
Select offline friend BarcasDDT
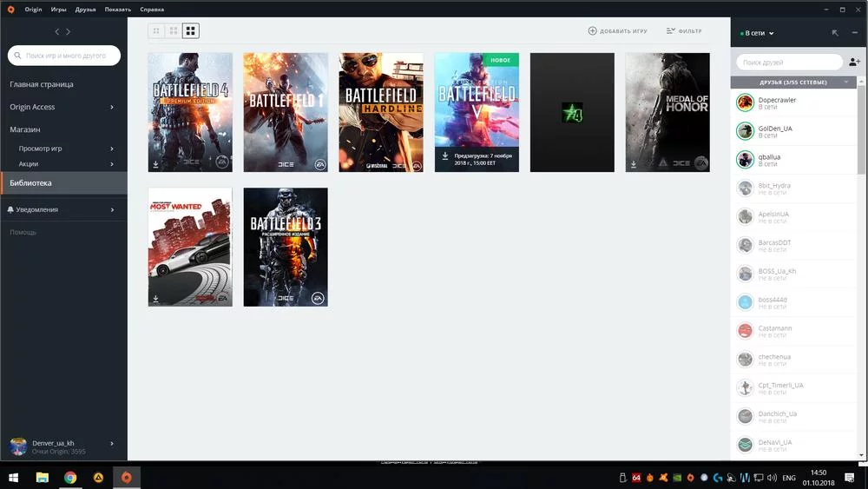[793, 245]
